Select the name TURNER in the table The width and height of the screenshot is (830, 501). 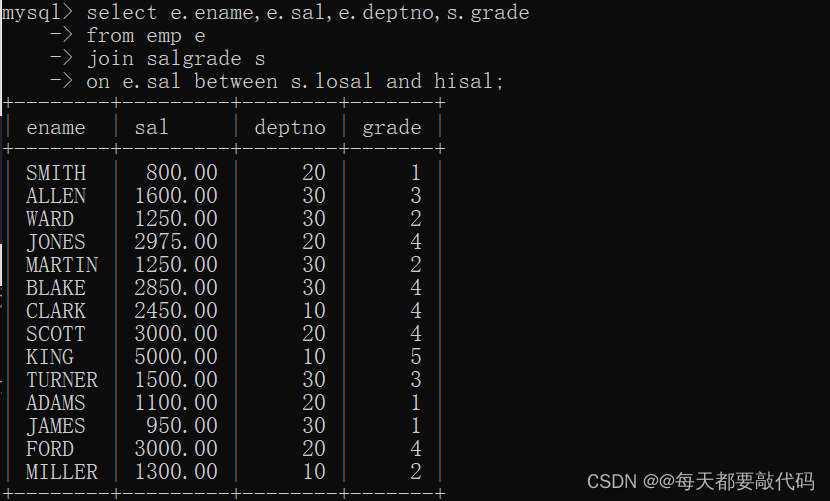coord(62,380)
